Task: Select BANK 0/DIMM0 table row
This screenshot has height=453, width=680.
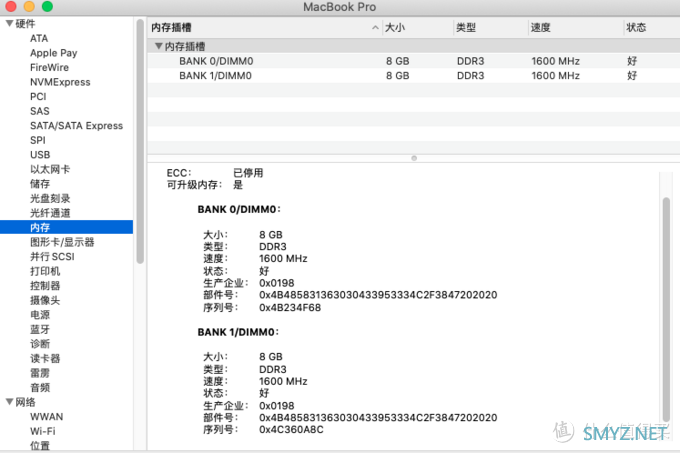Action: point(414,61)
